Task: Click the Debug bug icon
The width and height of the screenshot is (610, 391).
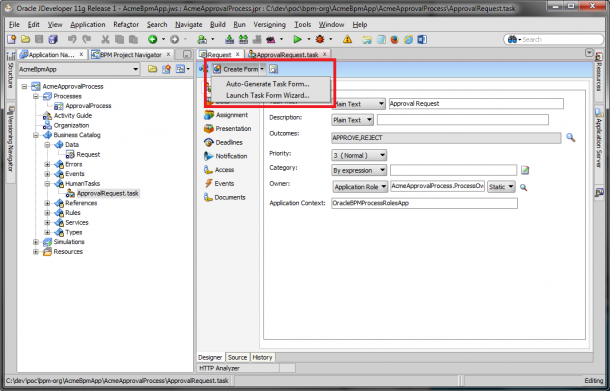Action: (320, 39)
